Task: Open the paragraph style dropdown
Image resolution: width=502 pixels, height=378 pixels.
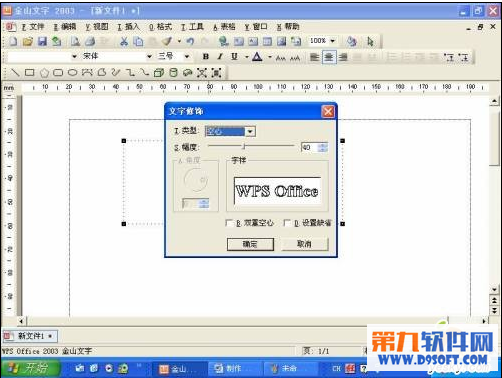Action: (74, 56)
